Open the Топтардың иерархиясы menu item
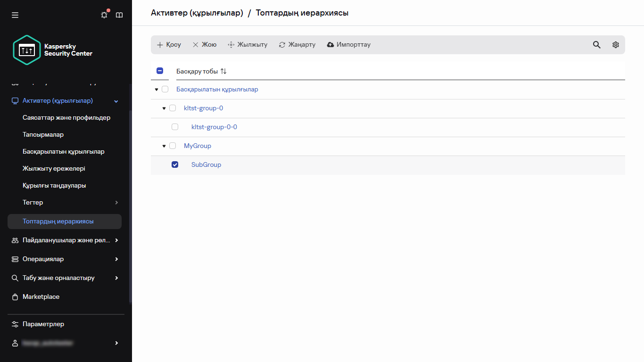The width and height of the screenshot is (644, 362). click(58, 221)
